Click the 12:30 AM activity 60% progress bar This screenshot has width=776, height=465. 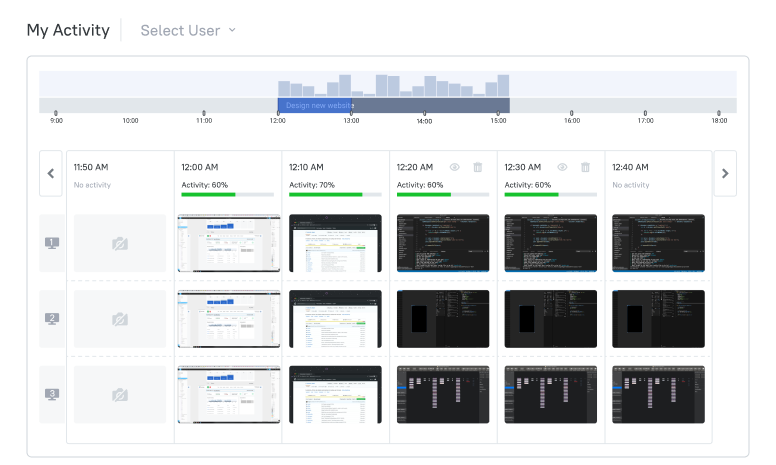[x=550, y=195]
